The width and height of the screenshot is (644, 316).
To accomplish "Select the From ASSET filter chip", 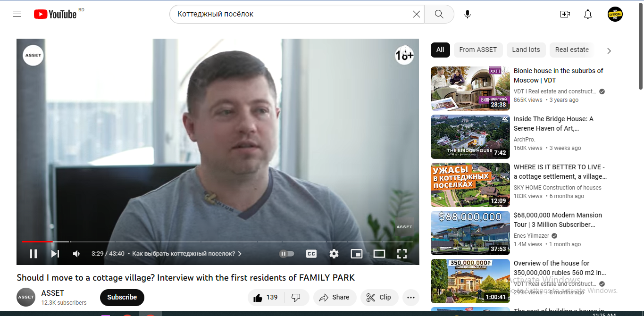I will (478, 50).
